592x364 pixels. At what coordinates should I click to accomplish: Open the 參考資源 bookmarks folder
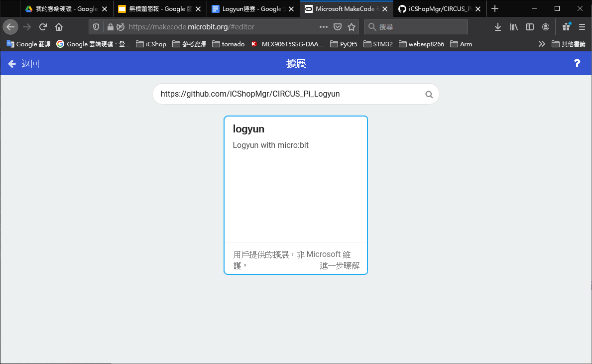pos(189,44)
